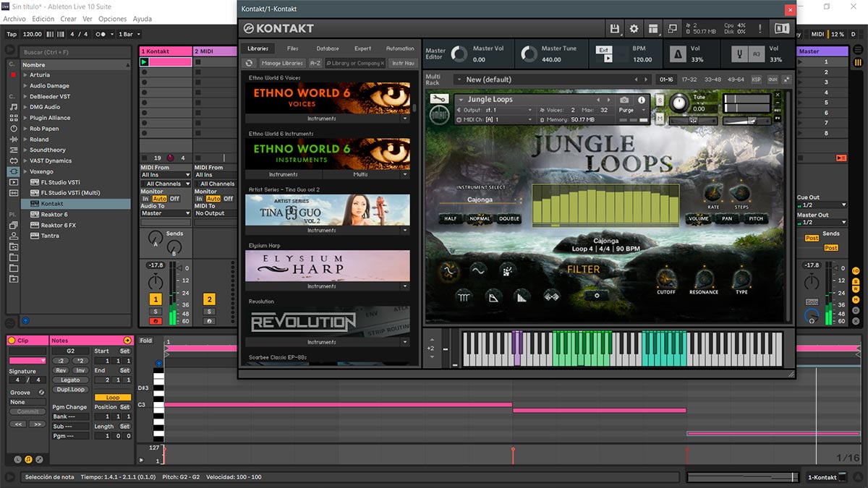Select the triangle envelope effect icon

point(494,296)
